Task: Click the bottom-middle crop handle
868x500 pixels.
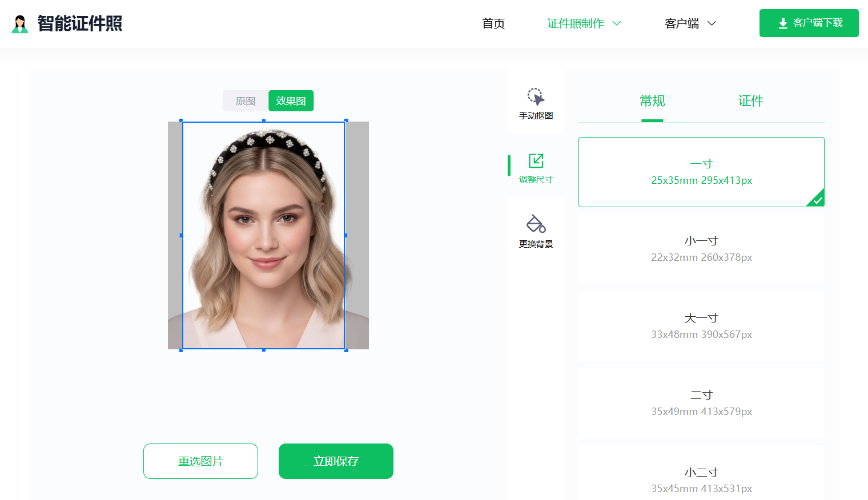Action: click(x=264, y=350)
